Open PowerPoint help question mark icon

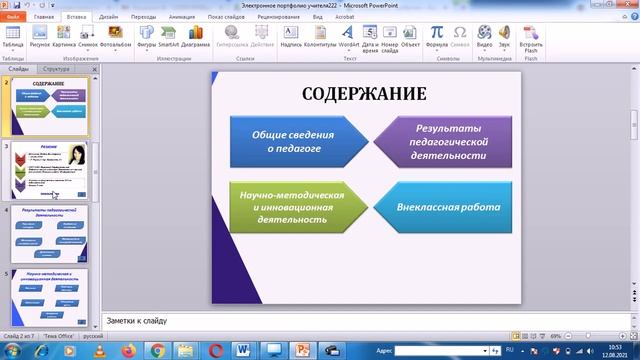(635, 17)
